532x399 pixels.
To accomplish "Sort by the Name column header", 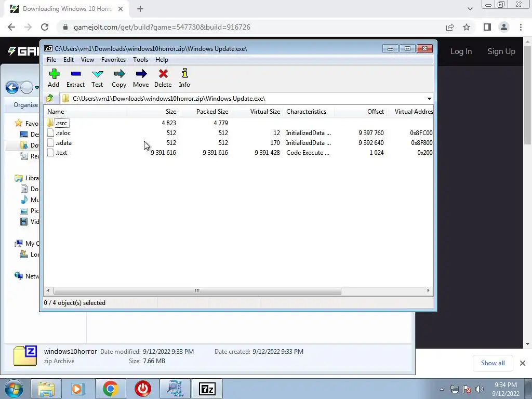I will point(86,112).
